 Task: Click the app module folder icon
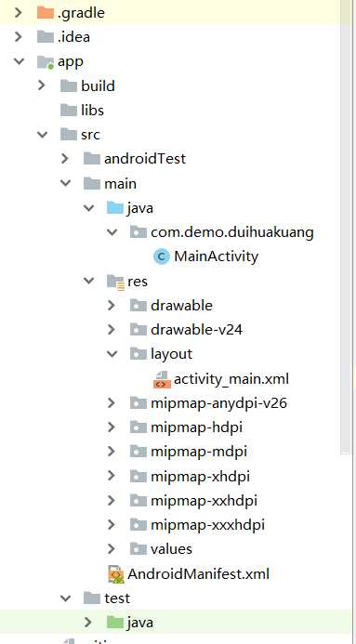(x=46, y=61)
